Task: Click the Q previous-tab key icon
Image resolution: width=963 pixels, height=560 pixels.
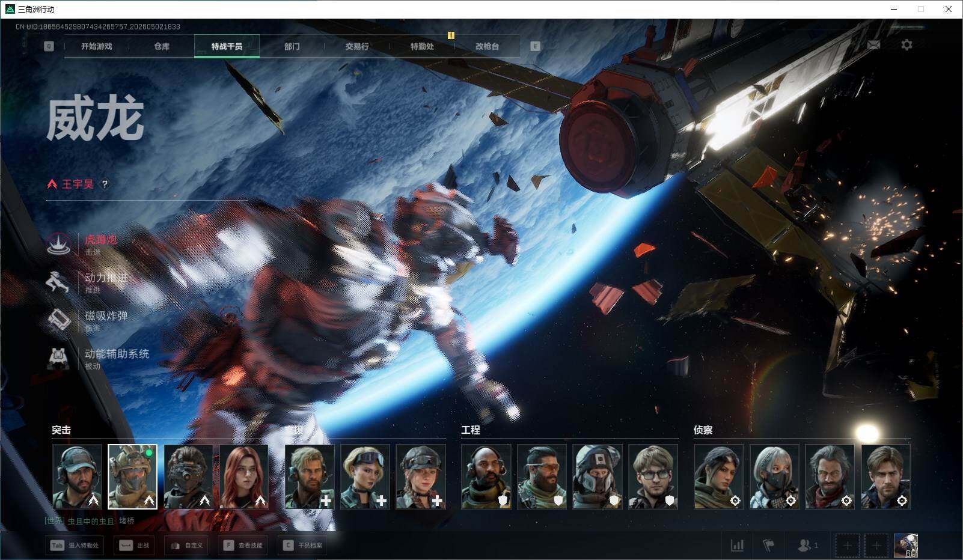Action: point(49,46)
